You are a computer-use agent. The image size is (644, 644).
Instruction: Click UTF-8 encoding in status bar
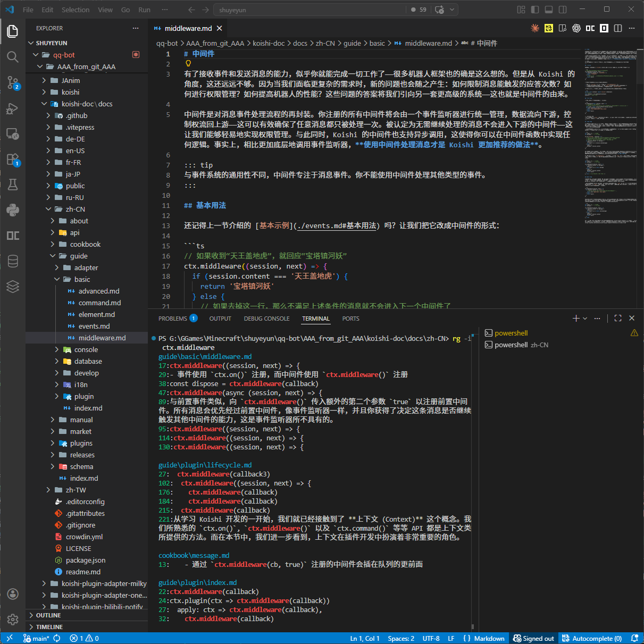[431, 638]
